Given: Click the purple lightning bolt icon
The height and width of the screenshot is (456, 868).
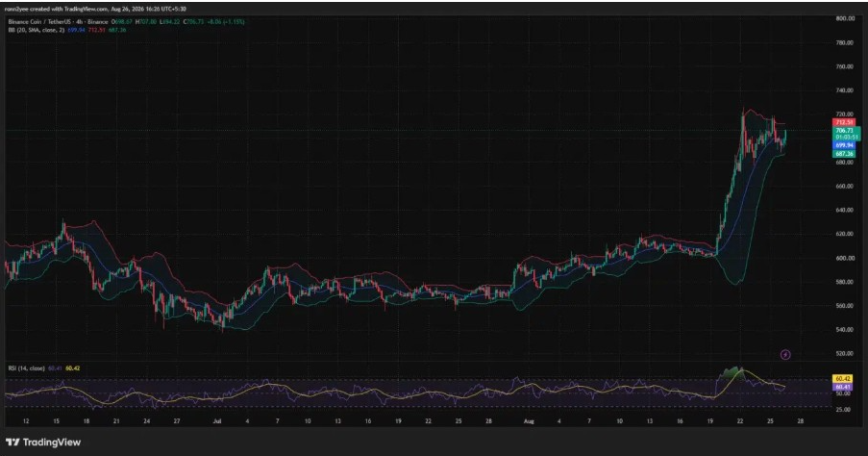Looking at the screenshot, I should pyautogui.click(x=785, y=355).
